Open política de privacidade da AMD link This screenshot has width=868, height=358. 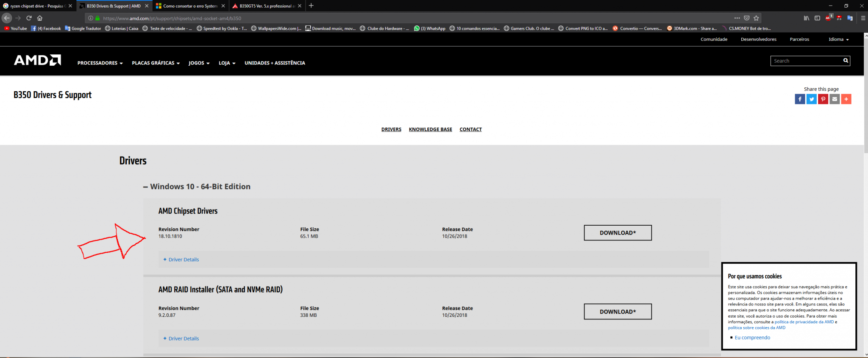(804, 322)
